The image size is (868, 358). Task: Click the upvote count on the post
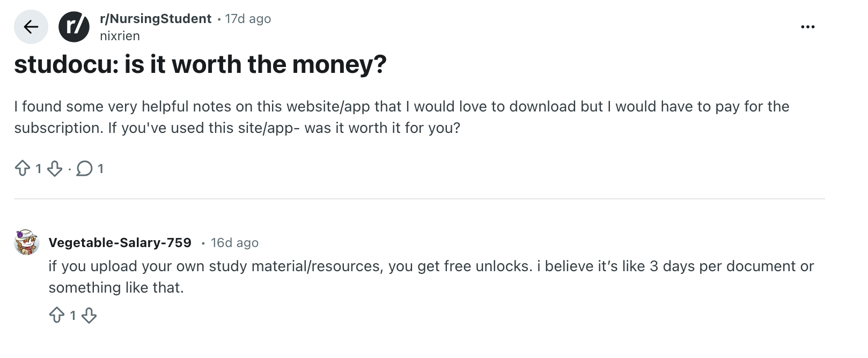pos(38,168)
